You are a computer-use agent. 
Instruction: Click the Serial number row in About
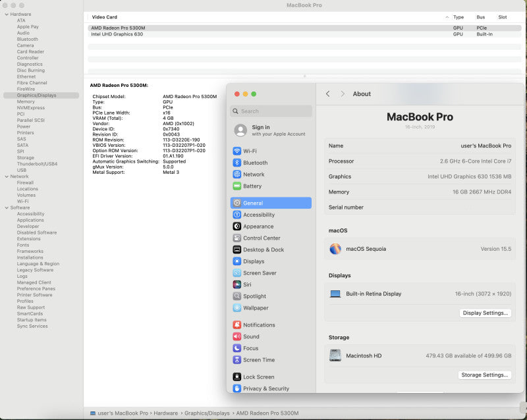point(420,207)
